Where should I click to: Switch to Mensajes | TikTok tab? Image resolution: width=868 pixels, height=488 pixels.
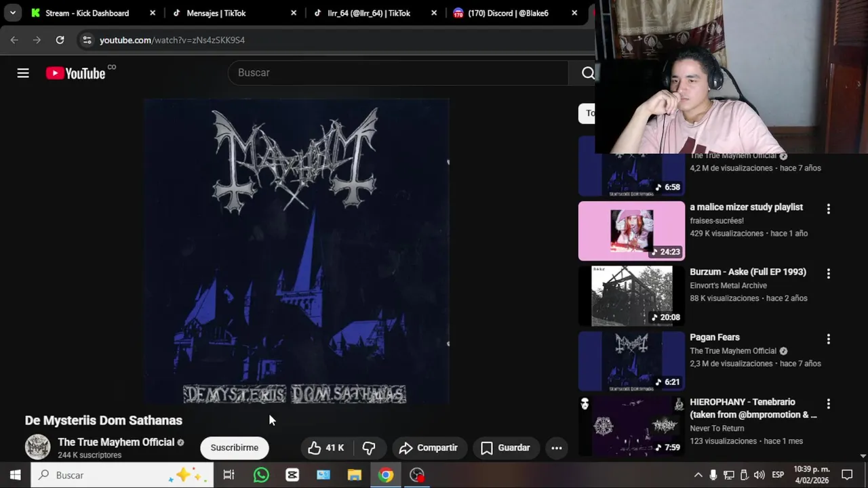pyautogui.click(x=216, y=13)
